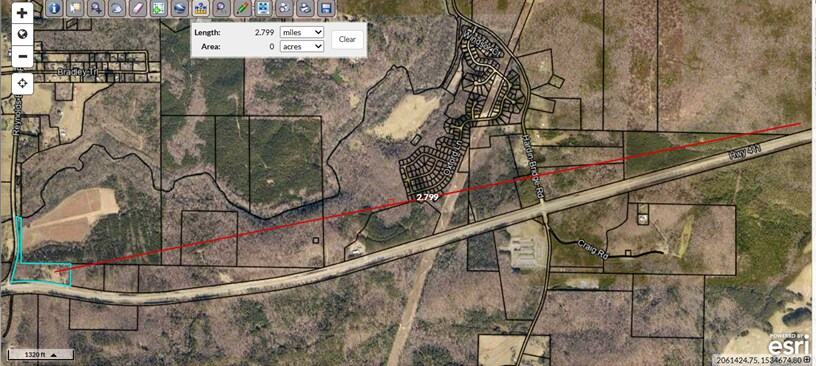
Task: Select the hand pan tool
Action: coord(117,7)
